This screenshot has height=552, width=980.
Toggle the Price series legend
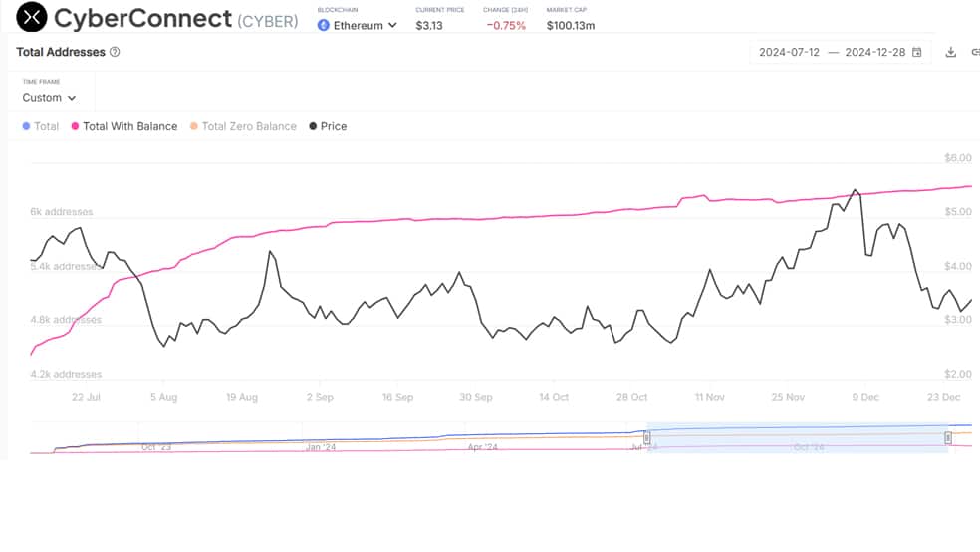328,126
